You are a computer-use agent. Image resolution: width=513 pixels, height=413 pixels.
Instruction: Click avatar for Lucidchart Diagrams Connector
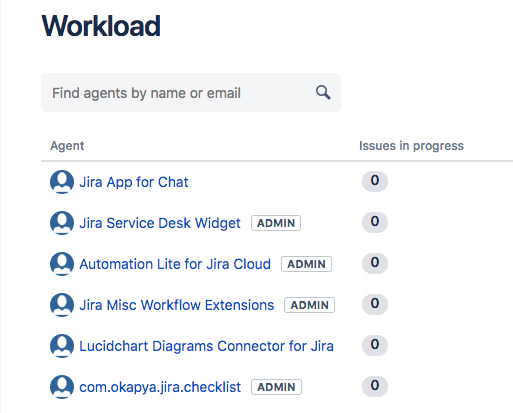pos(62,346)
